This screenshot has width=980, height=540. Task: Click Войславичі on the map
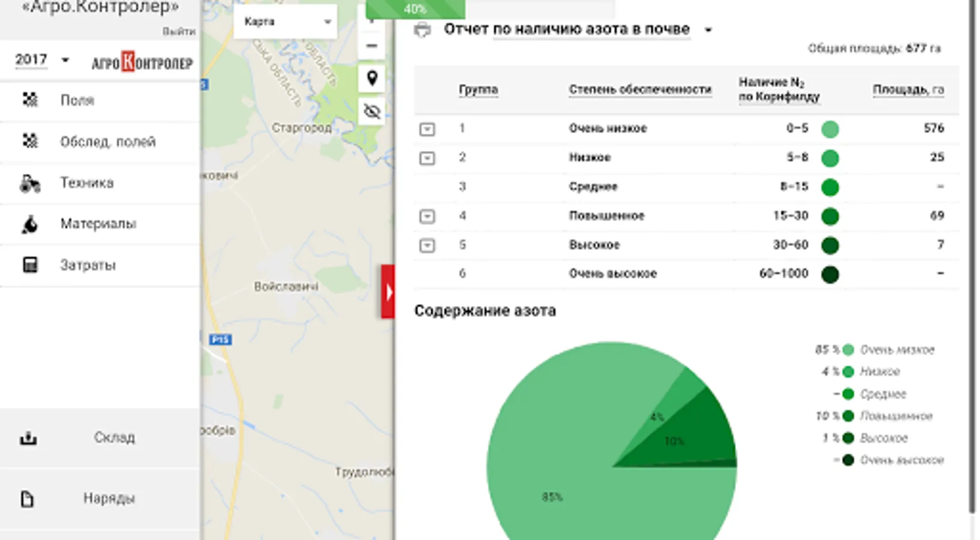click(x=286, y=287)
